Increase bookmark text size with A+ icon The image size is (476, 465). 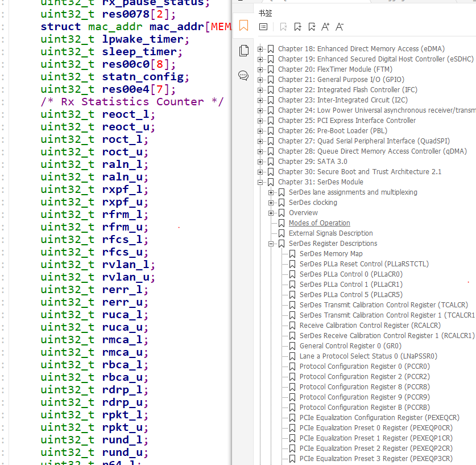click(325, 26)
